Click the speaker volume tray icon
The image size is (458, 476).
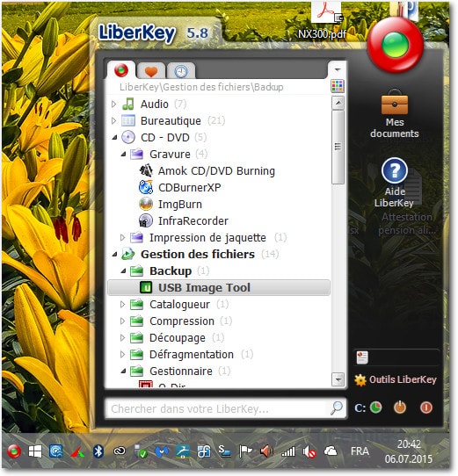pos(266,451)
